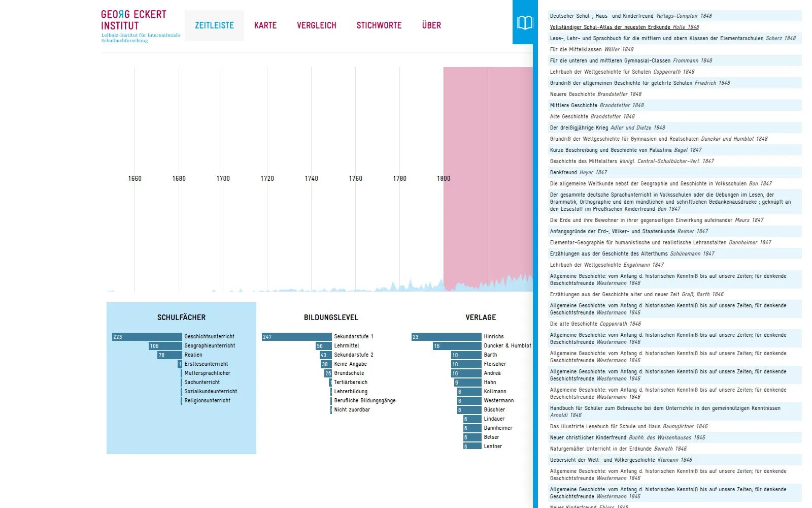Toggle the book list panel icon
812x508 pixels.
coord(525,22)
